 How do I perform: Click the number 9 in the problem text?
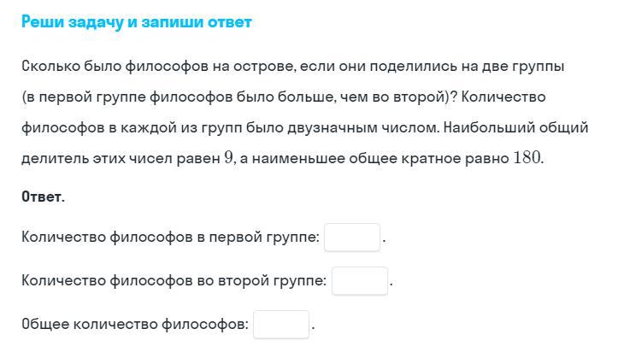coord(229,158)
